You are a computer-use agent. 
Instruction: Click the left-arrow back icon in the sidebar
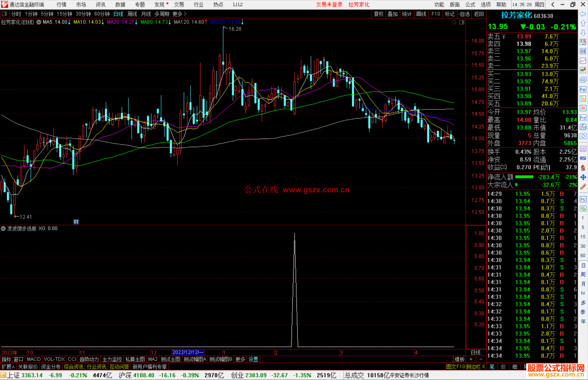click(x=583, y=14)
